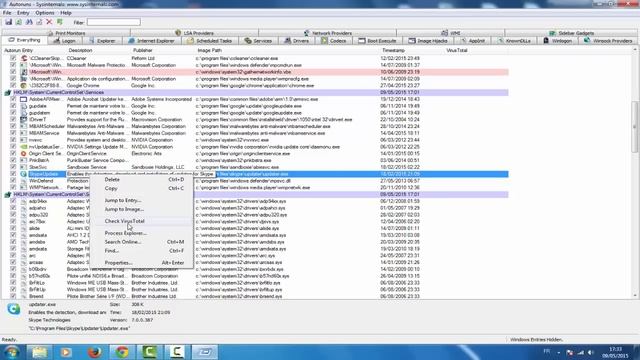Switch to the Drivers tab
The width and height of the screenshot is (640, 360).
pyautogui.click(x=297, y=41)
